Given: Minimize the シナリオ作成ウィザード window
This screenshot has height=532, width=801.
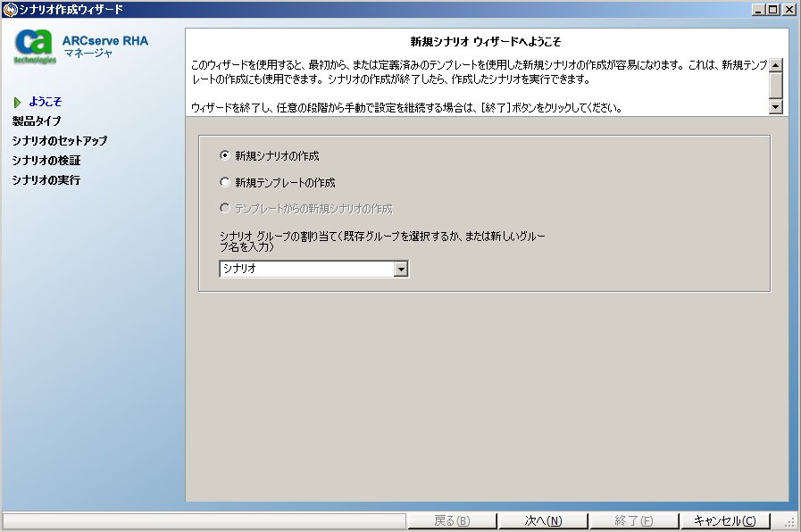Looking at the screenshot, I should tap(759, 9).
